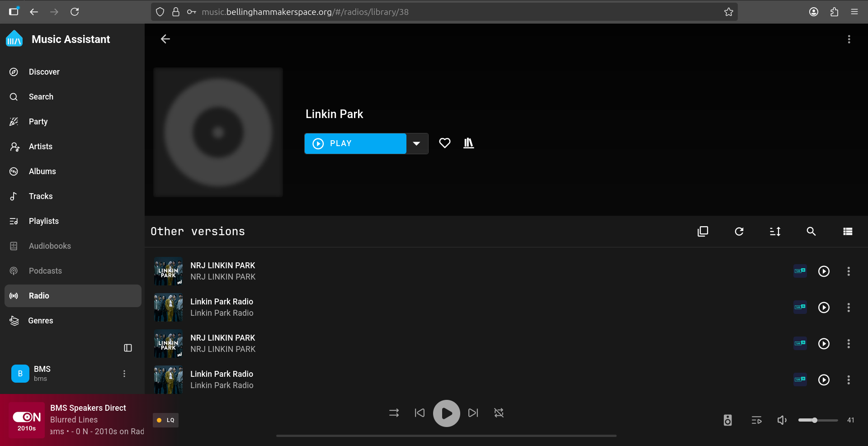Click the Linkin Park station artwork

[218, 133]
